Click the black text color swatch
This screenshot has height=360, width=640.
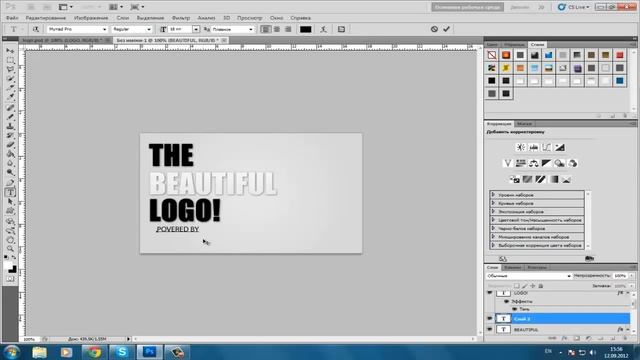point(306,29)
